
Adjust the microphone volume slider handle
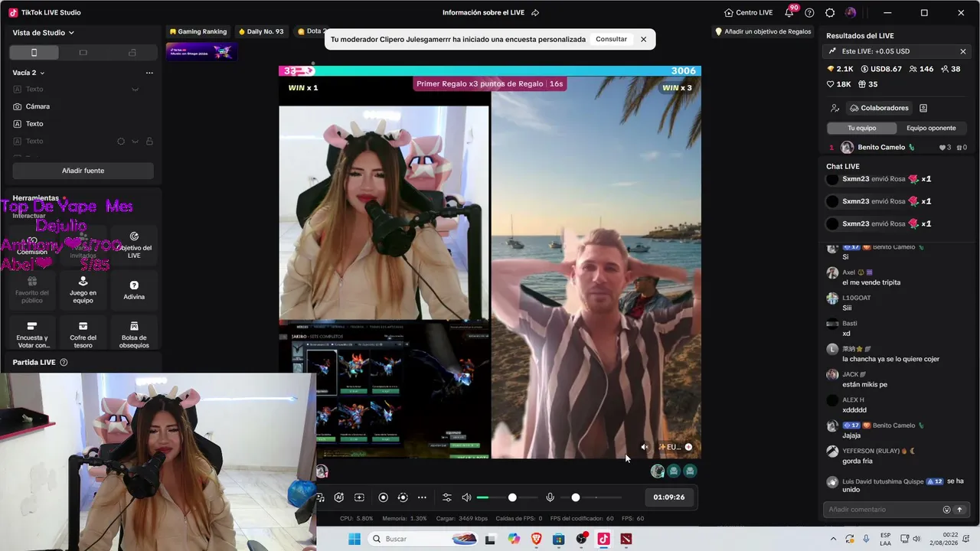coord(576,497)
